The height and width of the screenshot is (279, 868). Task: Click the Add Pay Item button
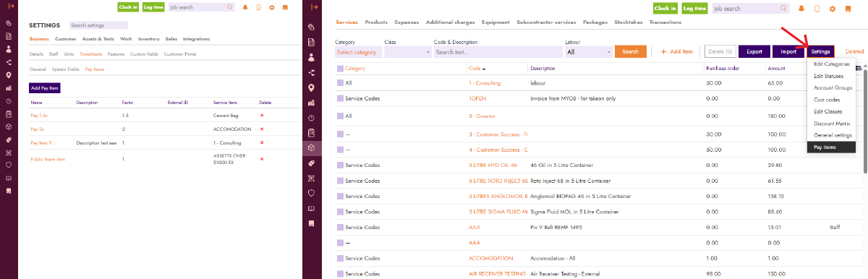pos(45,87)
